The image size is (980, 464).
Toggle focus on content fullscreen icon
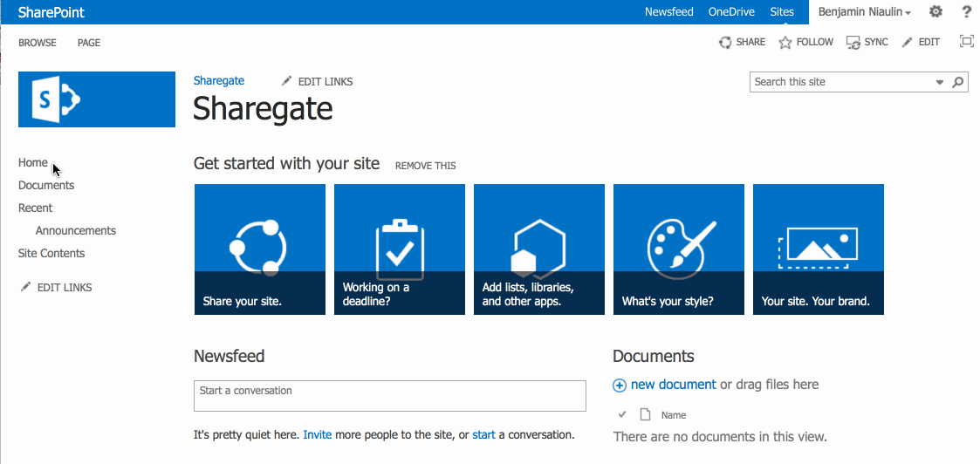966,41
